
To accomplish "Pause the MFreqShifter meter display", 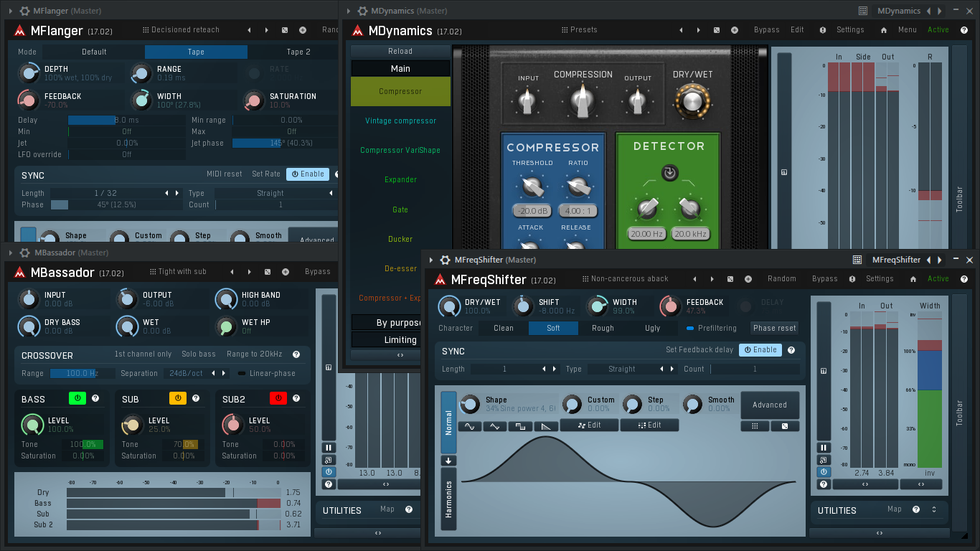I will [823, 448].
